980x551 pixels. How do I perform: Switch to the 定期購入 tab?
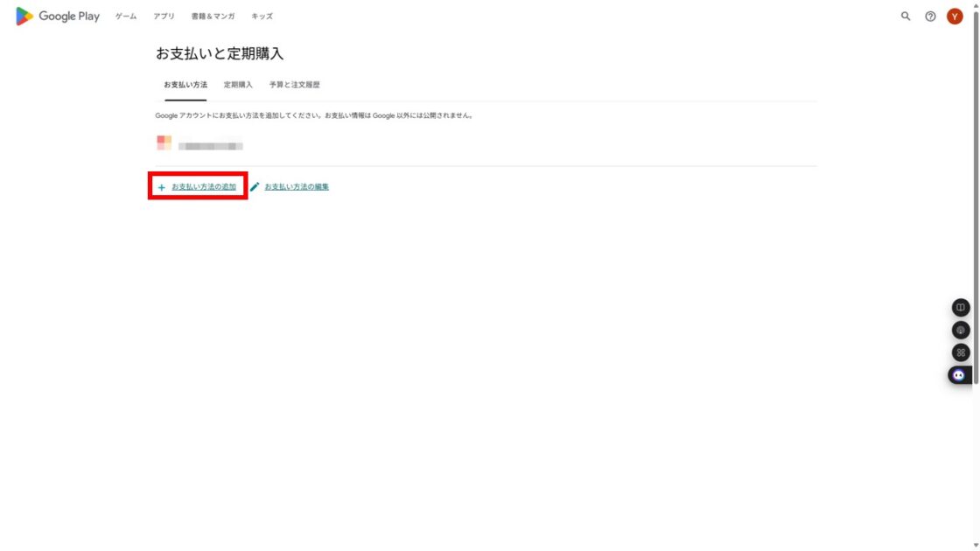tap(238, 85)
